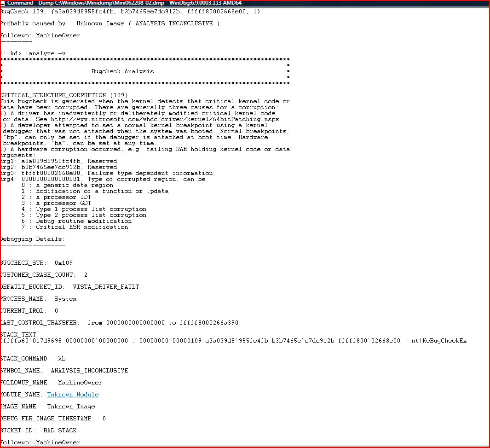
Task: Click 'CUSTOMER_CRASH_COUNT: 2' line
Action: point(44,275)
